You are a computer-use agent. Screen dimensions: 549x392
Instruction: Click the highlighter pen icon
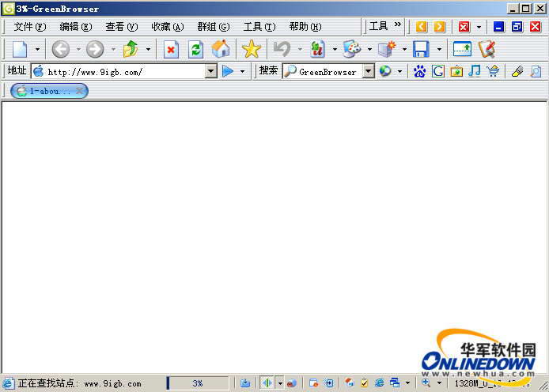click(517, 71)
